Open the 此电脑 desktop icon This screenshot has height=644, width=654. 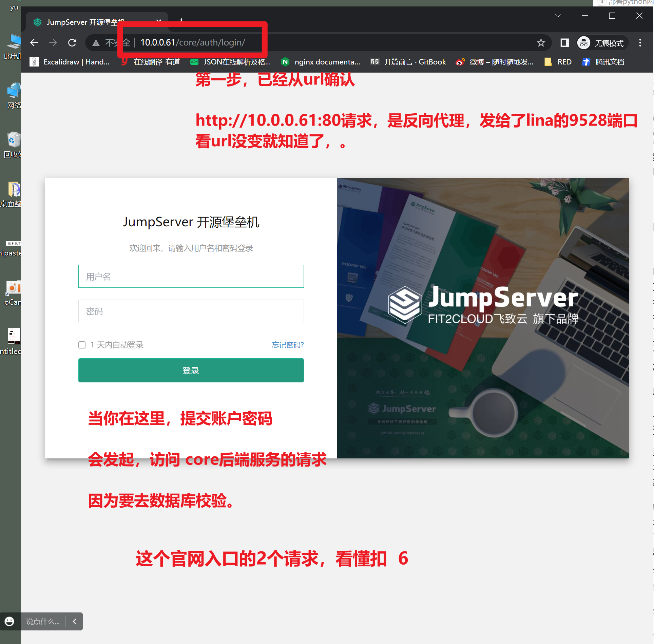tap(13, 46)
